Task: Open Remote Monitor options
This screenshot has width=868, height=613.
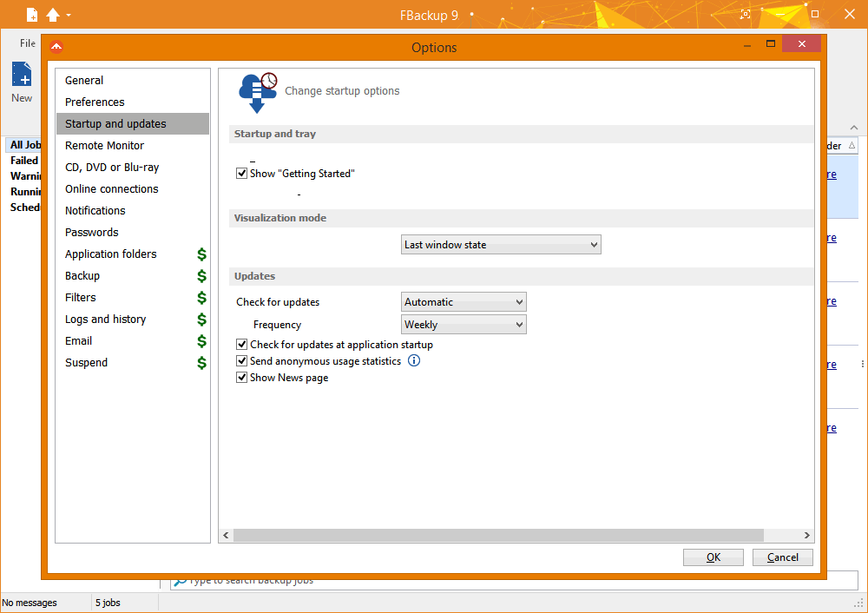Action: pos(133,146)
